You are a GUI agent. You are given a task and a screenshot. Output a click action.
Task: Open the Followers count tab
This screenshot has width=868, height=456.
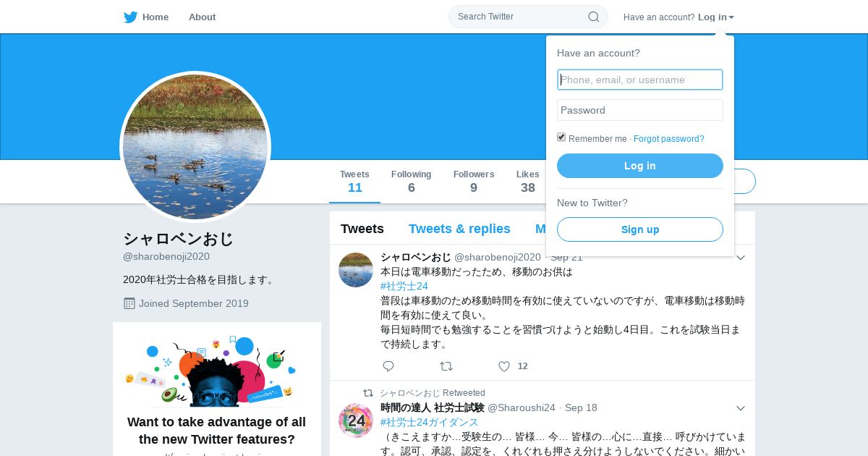click(474, 181)
